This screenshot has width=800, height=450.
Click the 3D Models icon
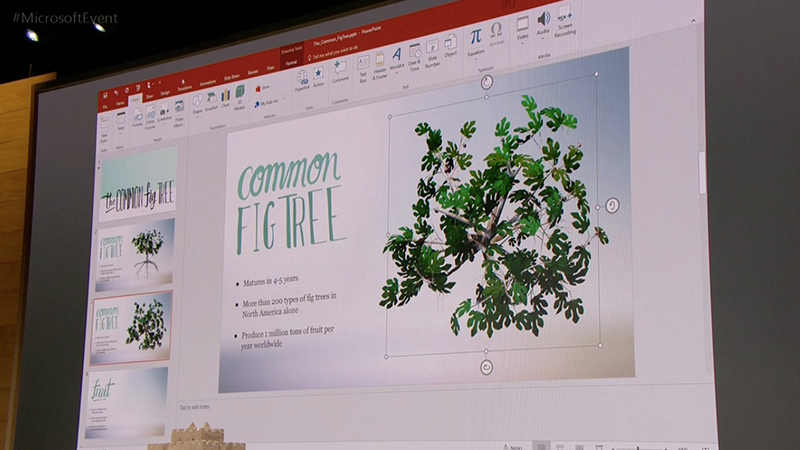coord(239,97)
